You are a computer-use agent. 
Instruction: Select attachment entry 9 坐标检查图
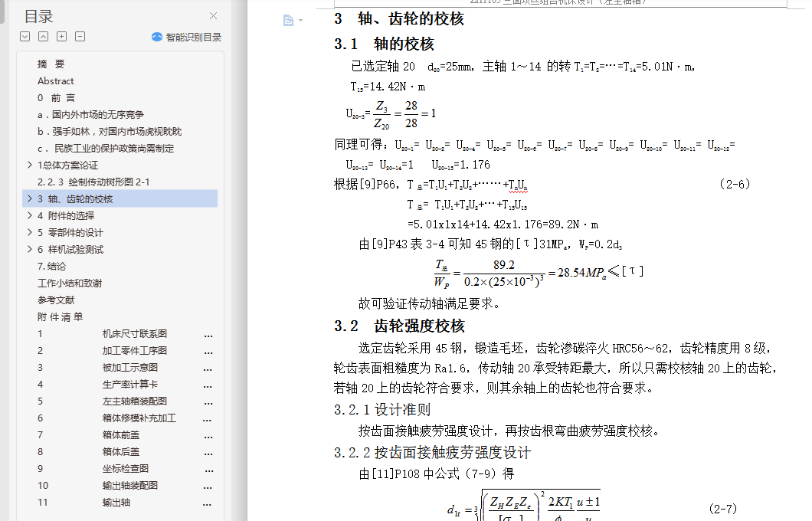[x=124, y=468]
